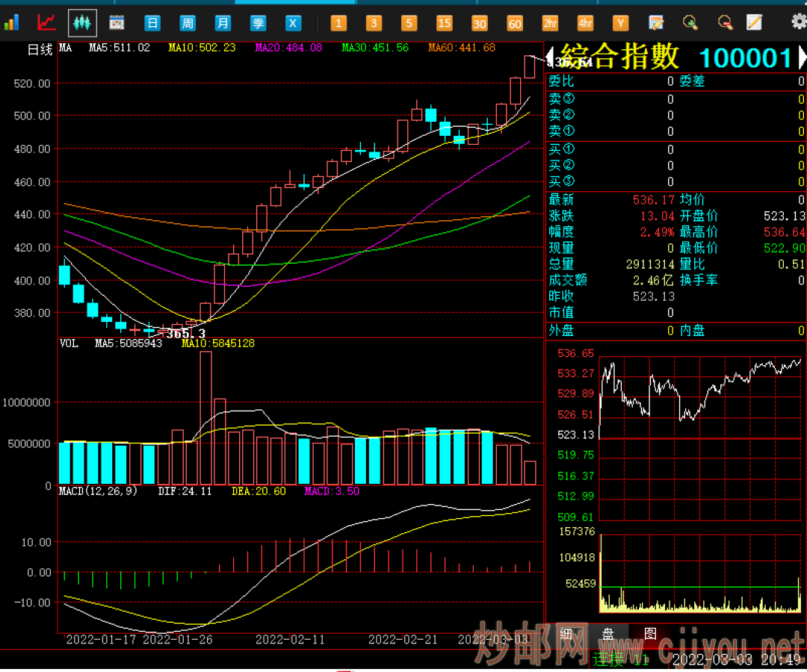Click right arrow next to 100001 code

coord(802,57)
